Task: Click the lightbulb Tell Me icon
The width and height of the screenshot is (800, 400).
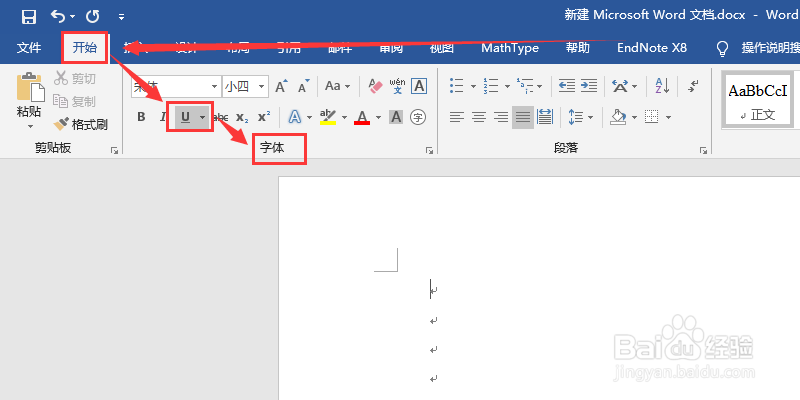Action: (722, 48)
